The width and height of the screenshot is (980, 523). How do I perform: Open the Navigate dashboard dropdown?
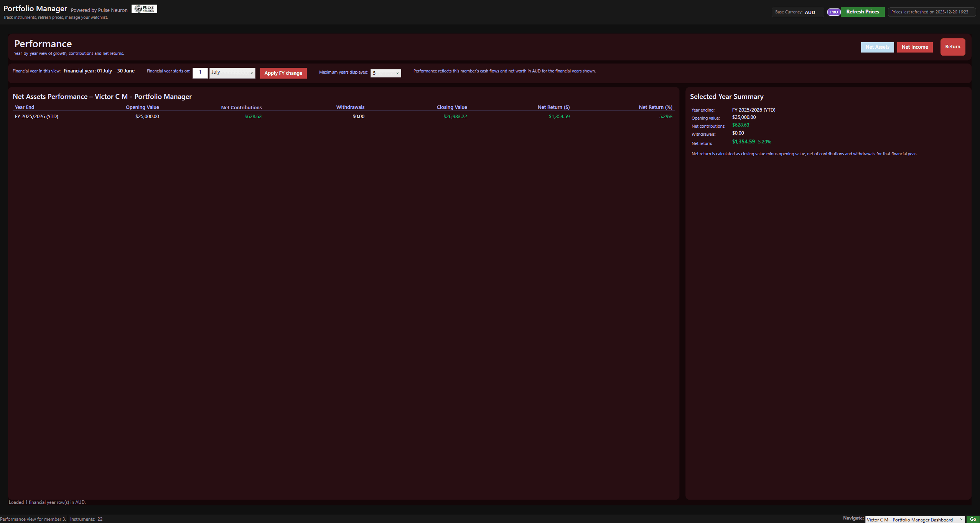click(914, 520)
